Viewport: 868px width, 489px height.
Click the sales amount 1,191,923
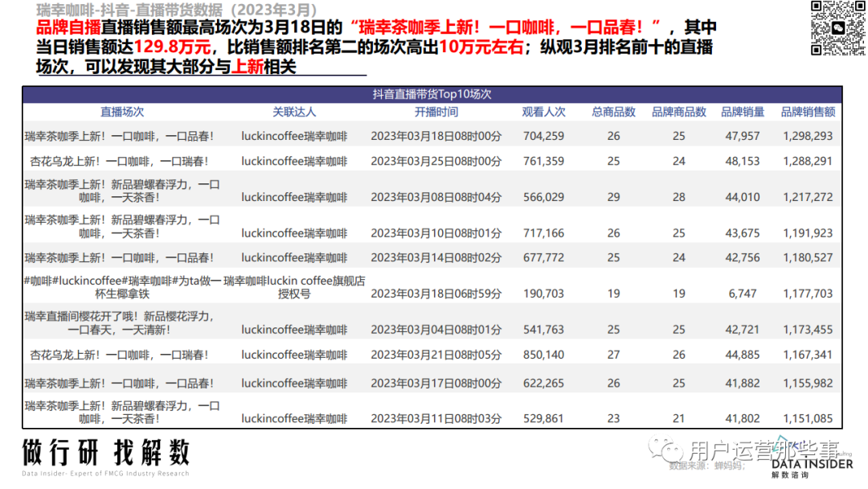[808, 233]
